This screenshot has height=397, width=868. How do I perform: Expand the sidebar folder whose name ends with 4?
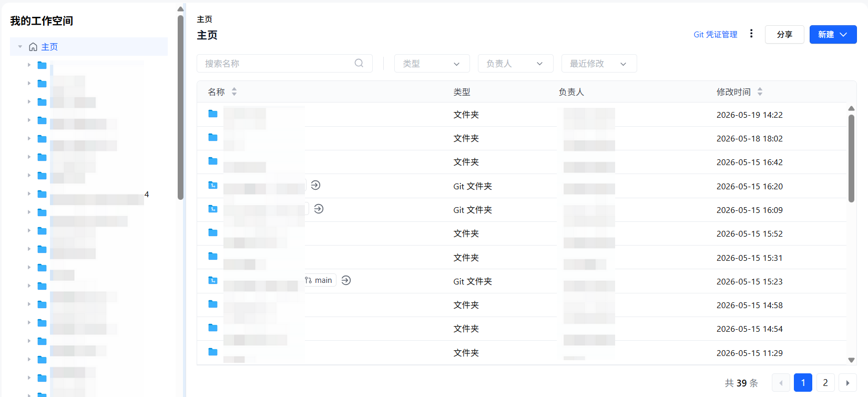(29, 194)
